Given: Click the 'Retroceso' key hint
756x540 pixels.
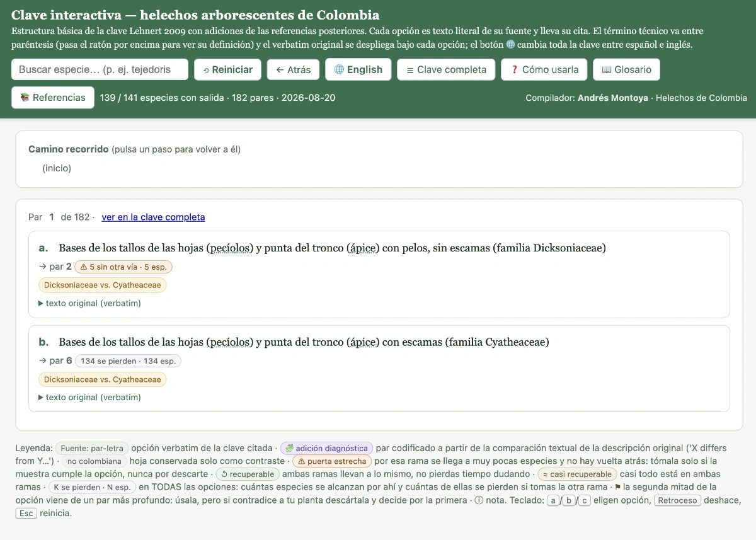Looking at the screenshot, I should (677, 500).
